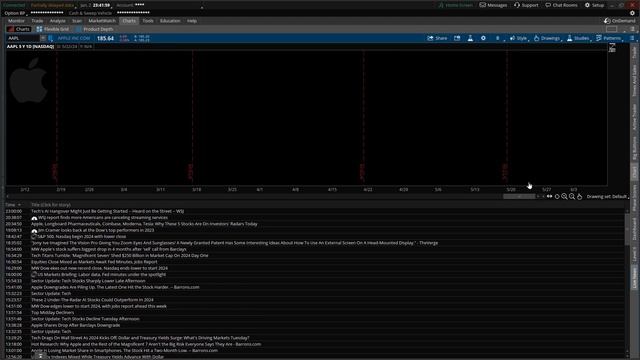Open the Partially delayed data dropdown

[54, 5]
